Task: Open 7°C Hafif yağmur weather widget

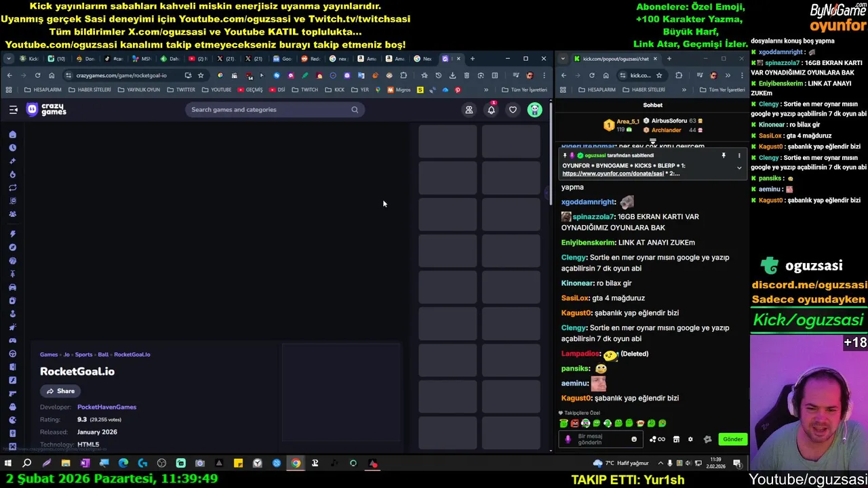Action: (620, 463)
